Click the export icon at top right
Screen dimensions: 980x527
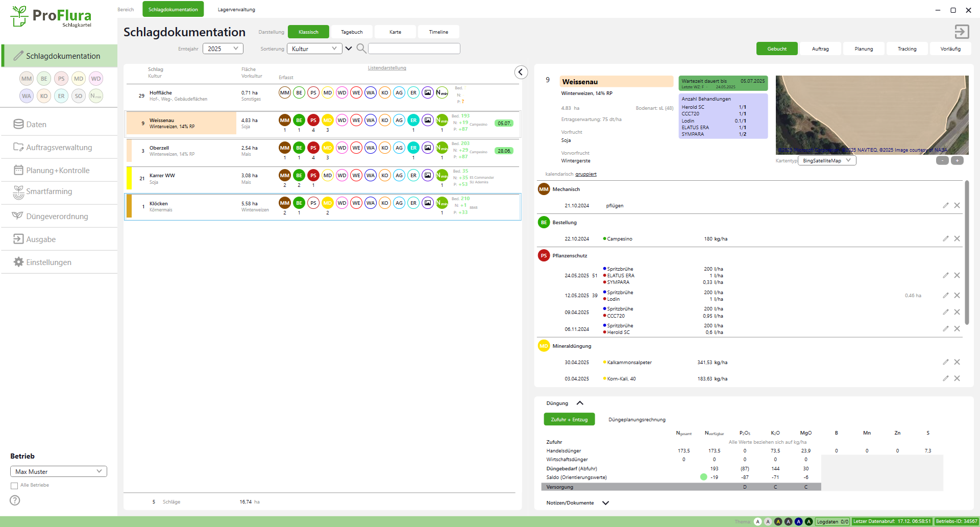(962, 32)
